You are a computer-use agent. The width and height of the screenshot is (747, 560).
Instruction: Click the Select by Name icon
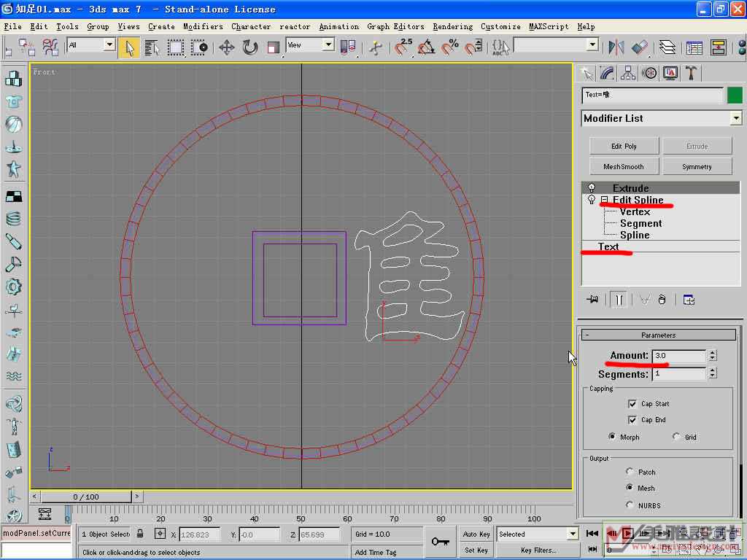(x=152, y=48)
